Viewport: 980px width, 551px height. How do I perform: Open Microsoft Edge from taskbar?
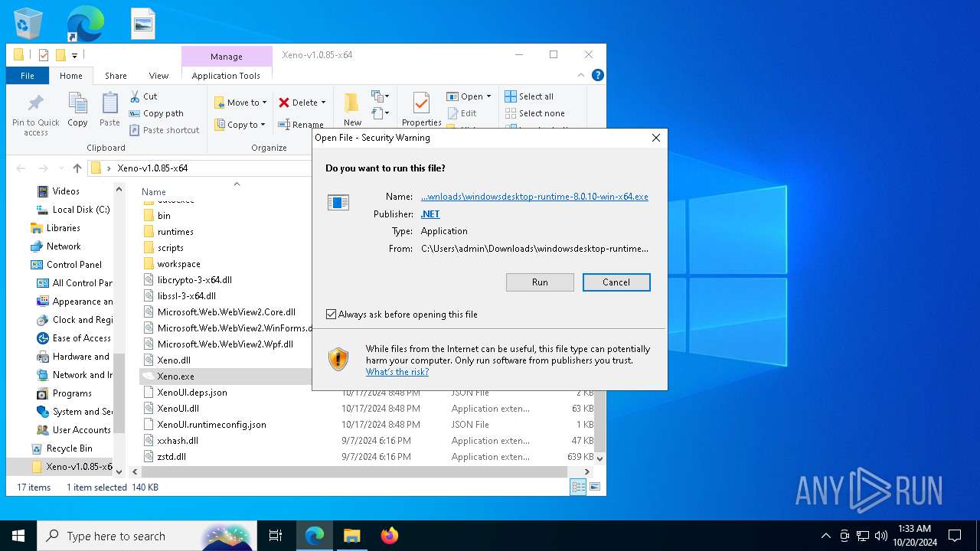coord(315,536)
